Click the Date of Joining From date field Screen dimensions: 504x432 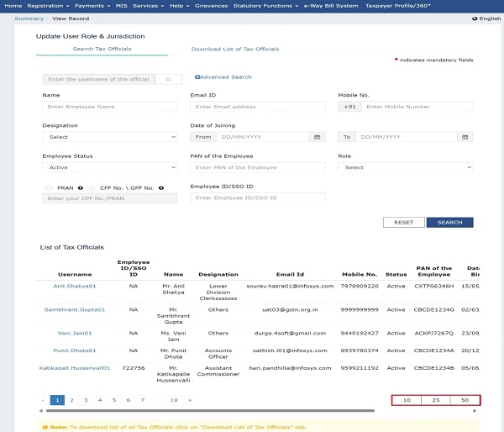263,137
